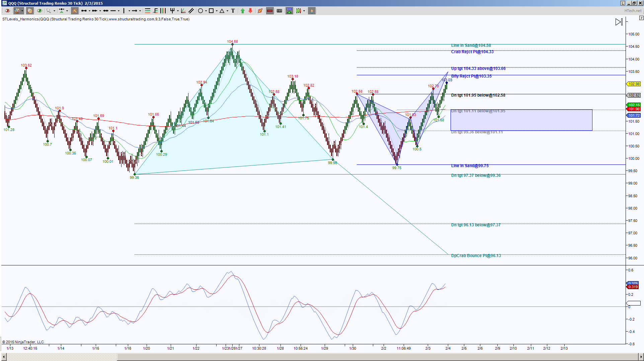Click the digit counter data box icon
This screenshot has width=644, height=361.
coord(279,11)
